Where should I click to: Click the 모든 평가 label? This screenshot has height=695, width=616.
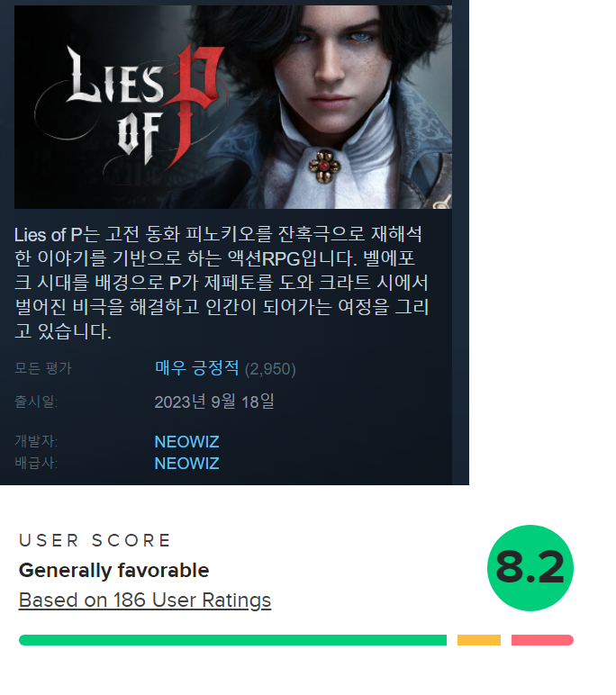coord(43,368)
